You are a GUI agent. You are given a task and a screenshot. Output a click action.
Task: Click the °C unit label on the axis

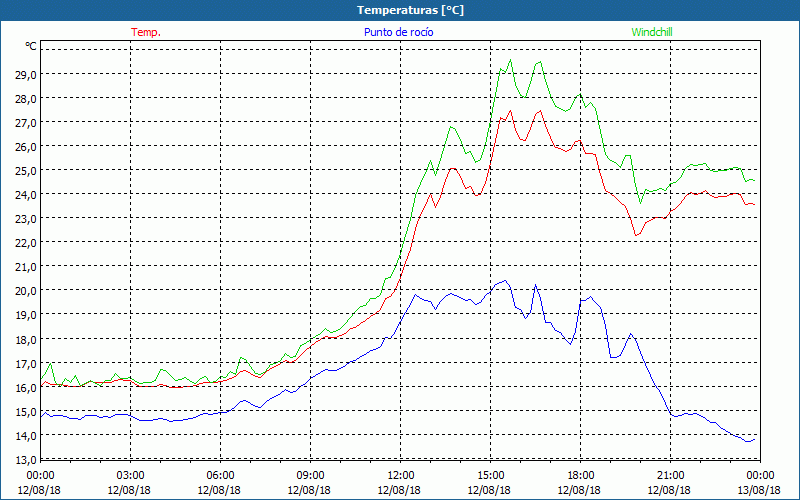(31, 46)
